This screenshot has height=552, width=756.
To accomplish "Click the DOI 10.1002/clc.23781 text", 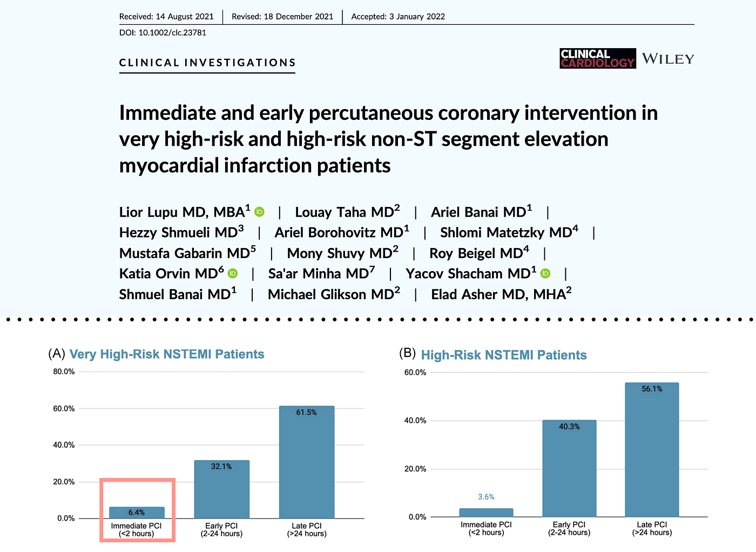I will [163, 32].
